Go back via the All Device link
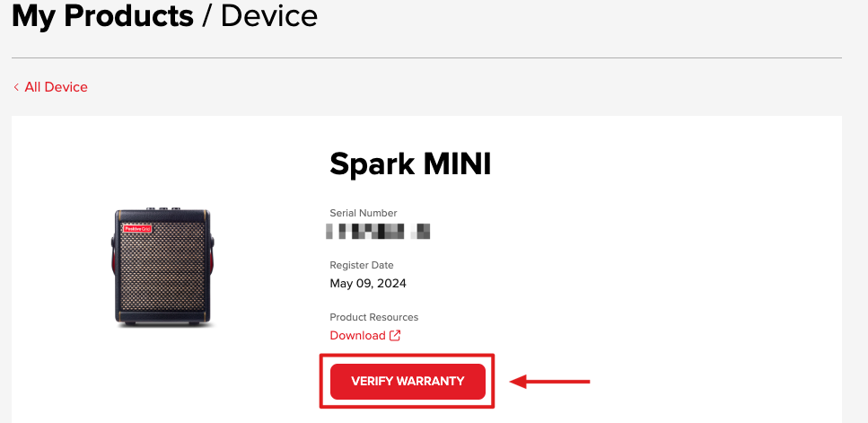Screen dimensions: 868x423 [56, 87]
